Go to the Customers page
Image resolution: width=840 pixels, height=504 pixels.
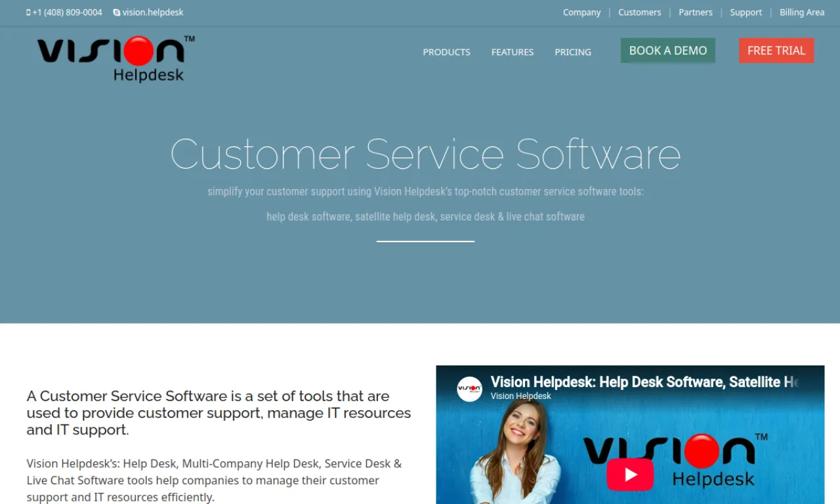(x=639, y=12)
